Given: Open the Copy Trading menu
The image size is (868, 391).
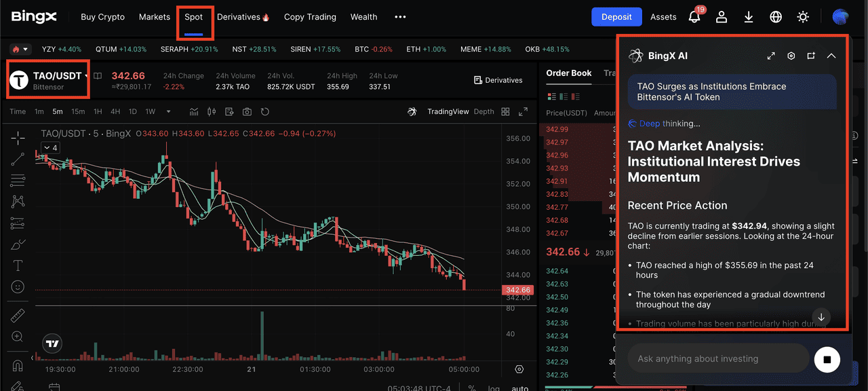Looking at the screenshot, I should 310,17.
